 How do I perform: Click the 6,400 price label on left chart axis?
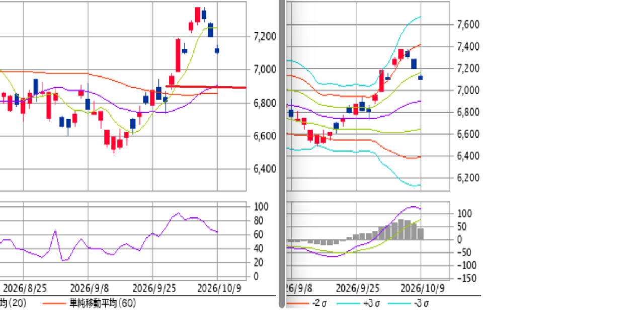pos(265,169)
